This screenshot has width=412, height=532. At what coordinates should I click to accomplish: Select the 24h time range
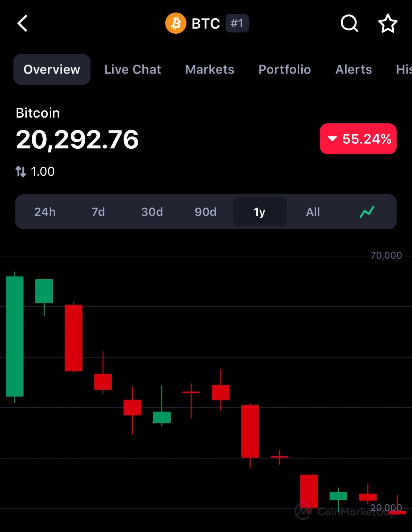click(45, 212)
